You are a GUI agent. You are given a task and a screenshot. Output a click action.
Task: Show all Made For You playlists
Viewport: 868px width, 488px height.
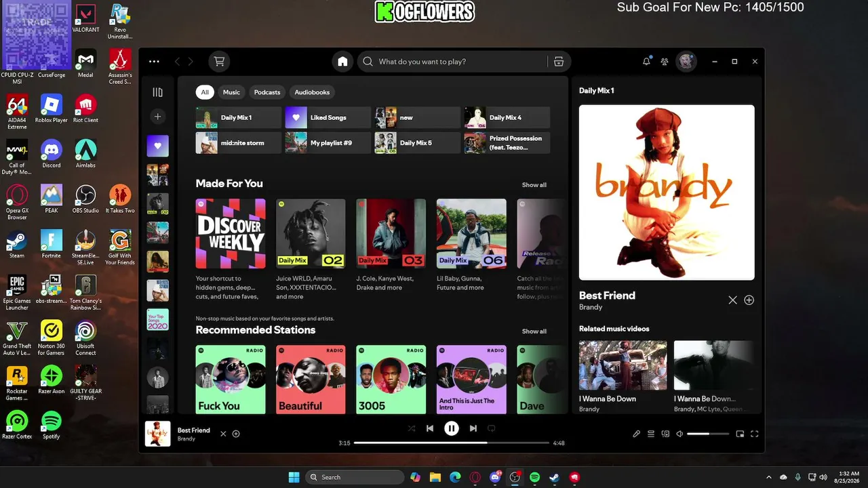tap(534, 185)
